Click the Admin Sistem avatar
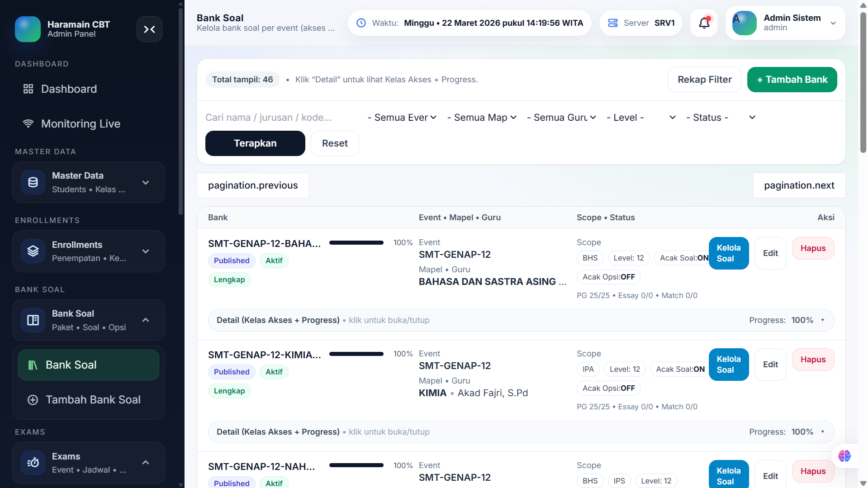 click(x=744, y=23)
